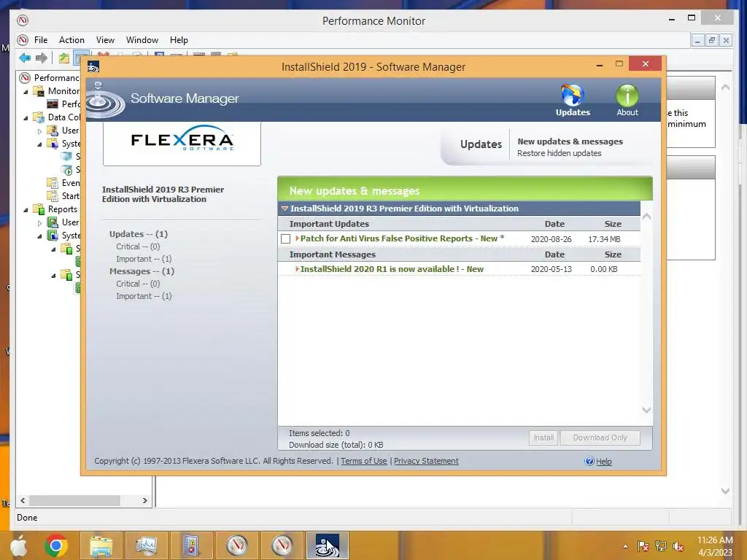Click the Apple start button on taskbar
This screenshot has width=747, height=560.
[18, 545]
